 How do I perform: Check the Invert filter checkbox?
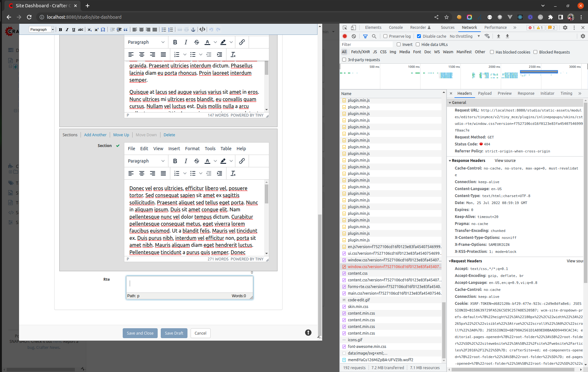click(x=399, y=44)
